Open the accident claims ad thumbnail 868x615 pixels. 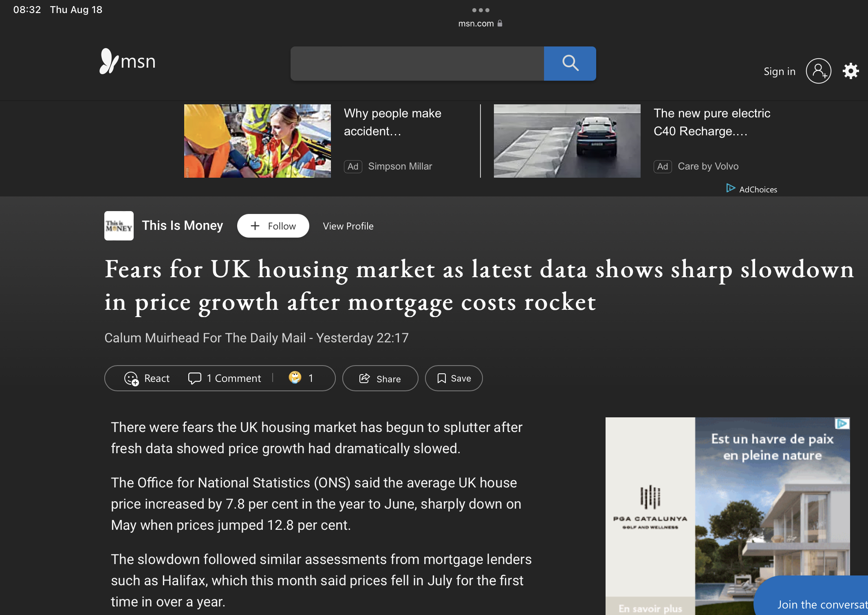click(x=258, y=141)
